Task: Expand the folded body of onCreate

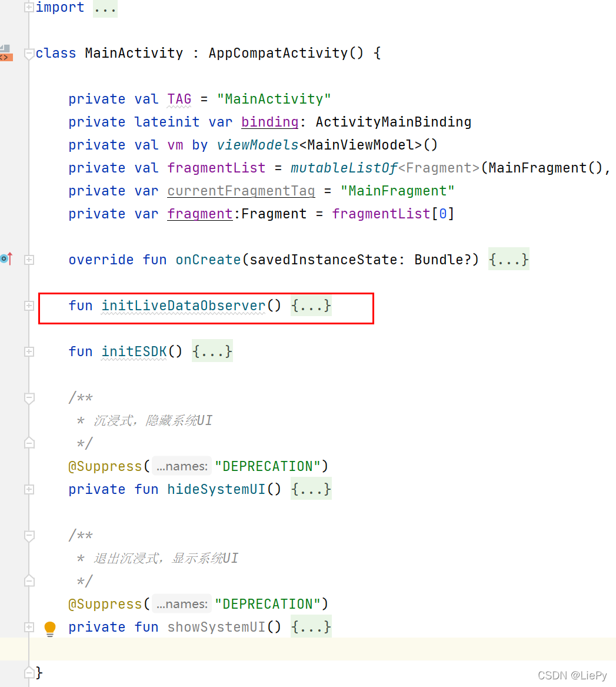Action: [x=509, y=260]
